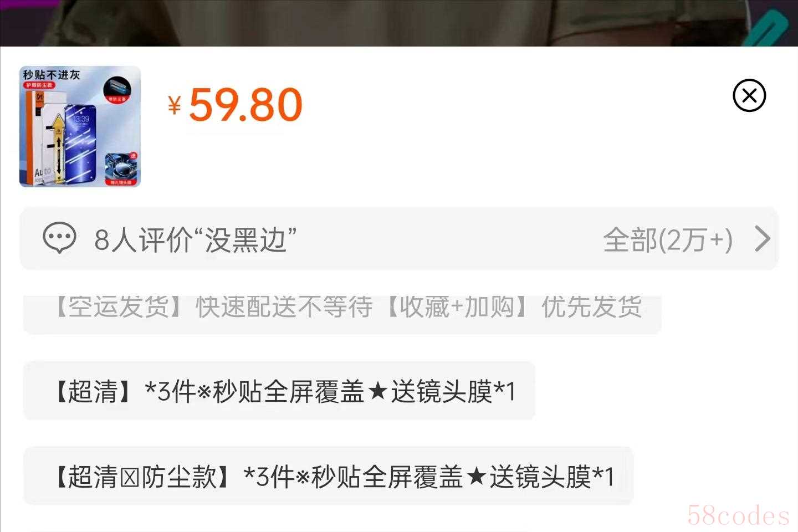View all 全部(2万+) reviews

pyautogui.click(x=668, y=240)
